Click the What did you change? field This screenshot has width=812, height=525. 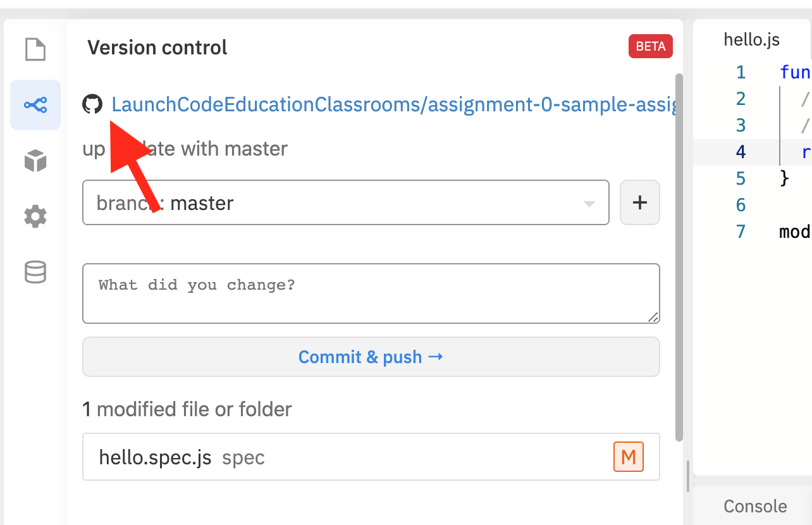371,293
